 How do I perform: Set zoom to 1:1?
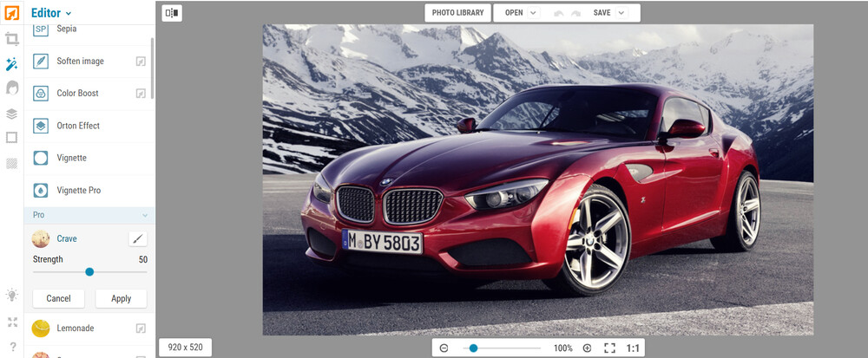tap(633, 348)
